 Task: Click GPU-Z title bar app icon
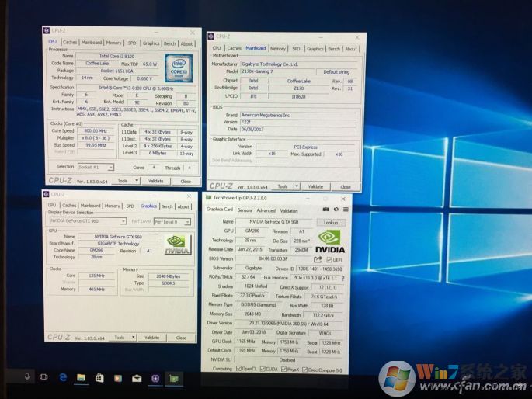208,198
